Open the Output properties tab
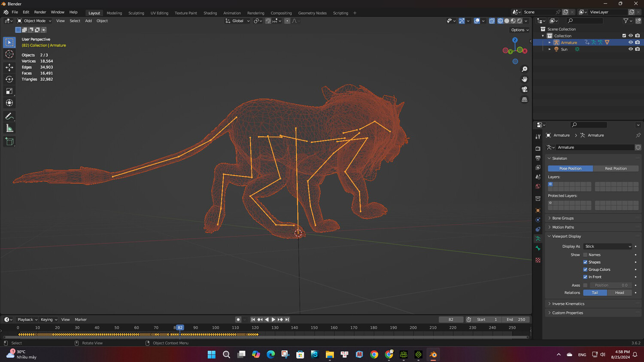This screenshot has height=362, width=644. [538, 158]
